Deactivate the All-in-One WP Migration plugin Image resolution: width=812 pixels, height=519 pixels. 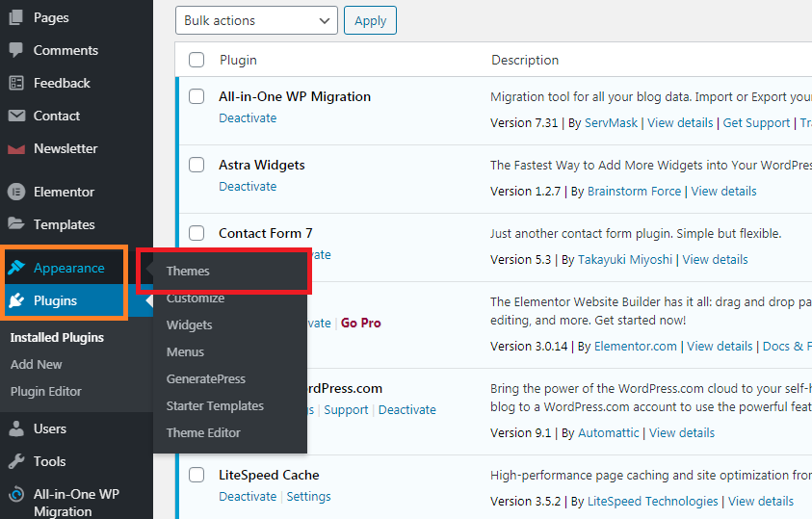click(248, 118)
